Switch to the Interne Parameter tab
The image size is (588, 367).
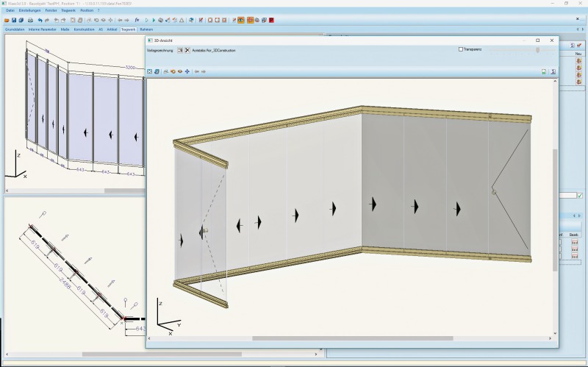point(43,29)
